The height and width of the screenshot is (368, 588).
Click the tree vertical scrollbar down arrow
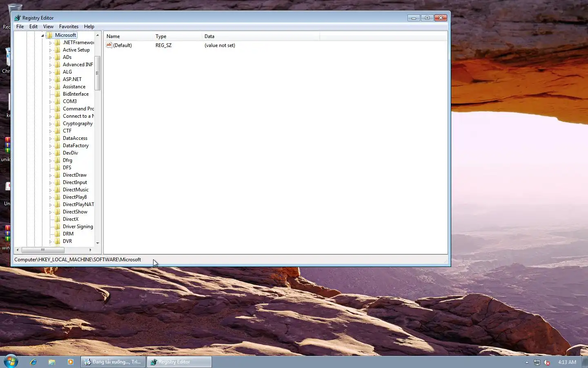pyautogui.click(x=97, y=243)
